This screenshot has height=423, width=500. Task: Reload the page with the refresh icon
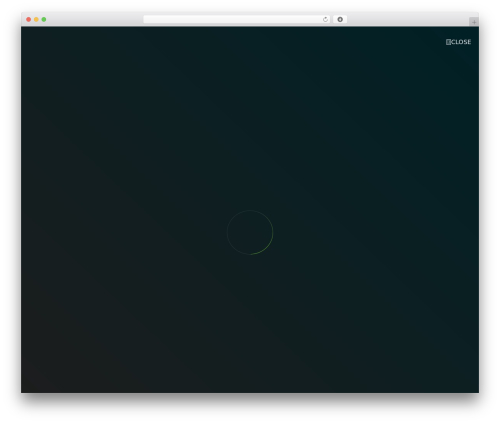click(x=325, y=19)
